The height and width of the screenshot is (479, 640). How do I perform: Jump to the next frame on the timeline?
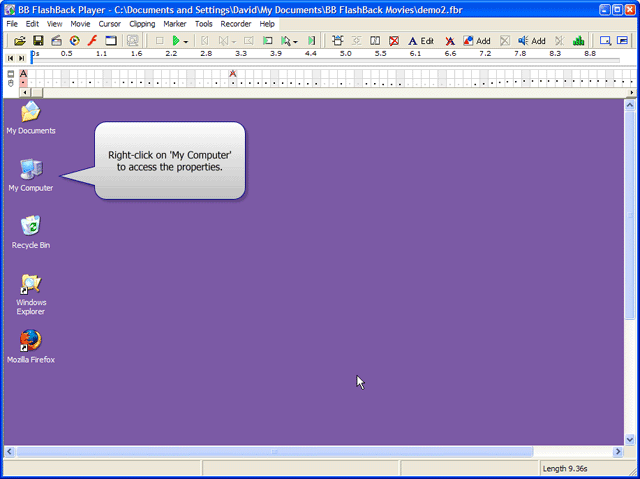(22, 58)
